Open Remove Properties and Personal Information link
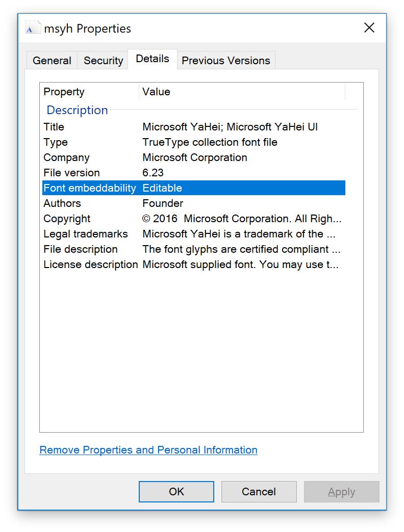Screen dimensions: 404x532 (148, 450)
